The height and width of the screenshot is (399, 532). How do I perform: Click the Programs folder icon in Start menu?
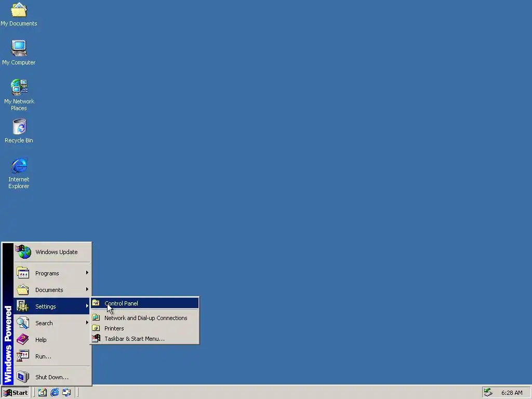coord(23,273)
